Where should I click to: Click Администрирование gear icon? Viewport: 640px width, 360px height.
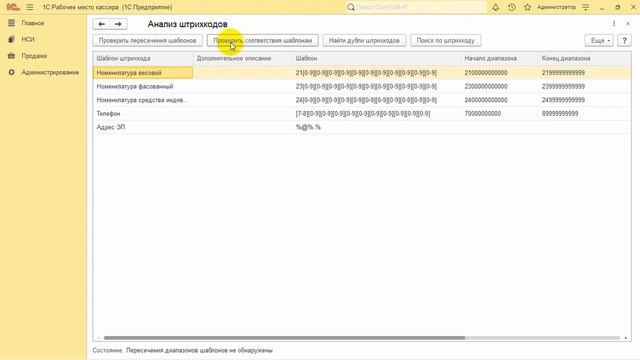(x=11, y=72)
